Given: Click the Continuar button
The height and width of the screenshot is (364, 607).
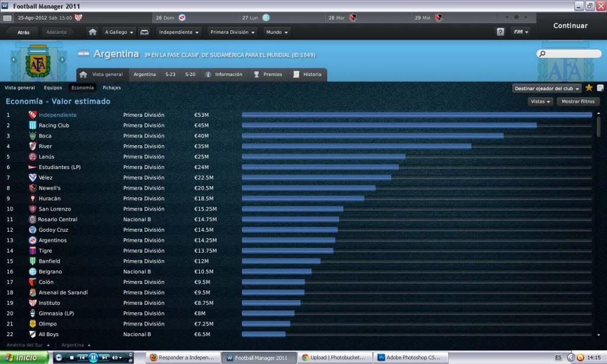Looking at the screenshot, I should pos(570,25).
